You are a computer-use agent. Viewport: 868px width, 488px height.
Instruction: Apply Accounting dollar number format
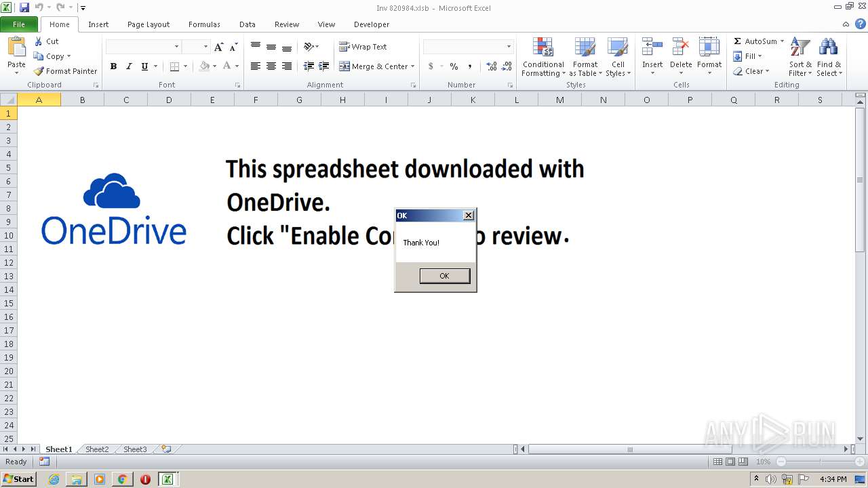coord(431,66)
